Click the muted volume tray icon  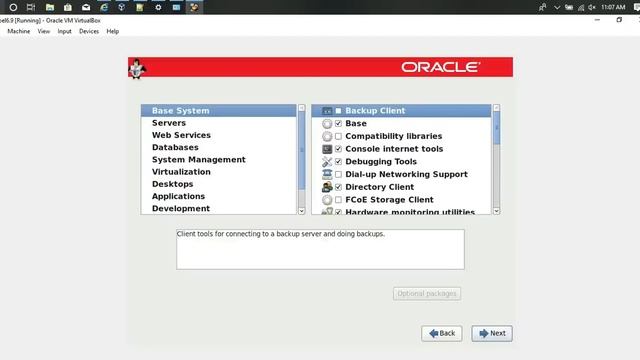(592, 7)
